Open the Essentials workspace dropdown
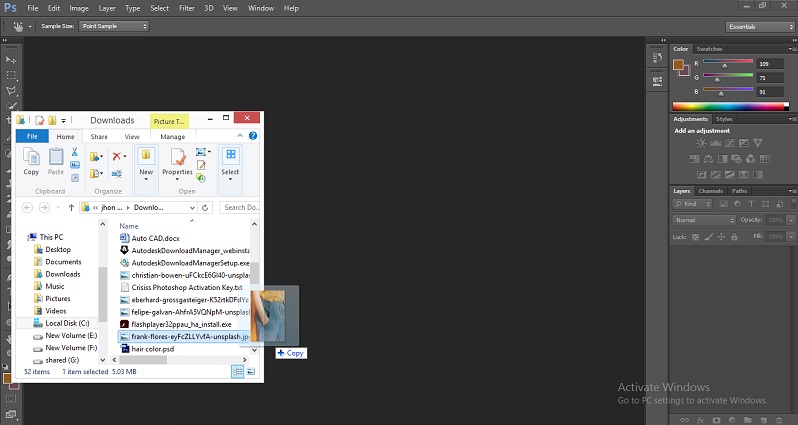This screenshot has height=425, width=798. 760,26
